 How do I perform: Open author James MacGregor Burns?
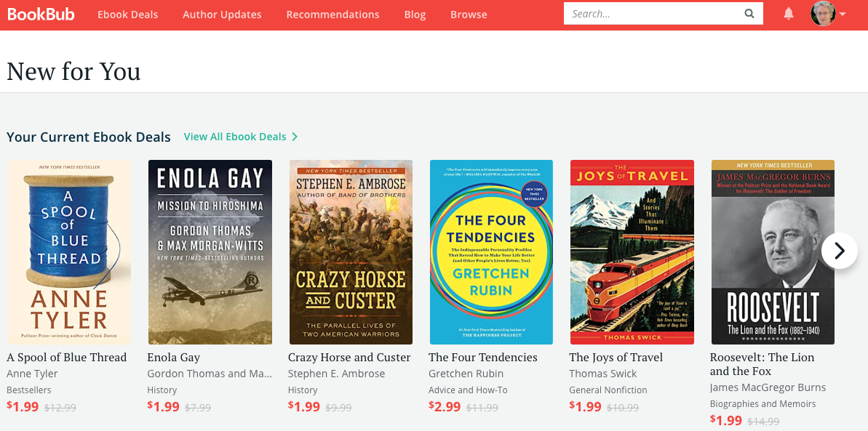(768, 388)
